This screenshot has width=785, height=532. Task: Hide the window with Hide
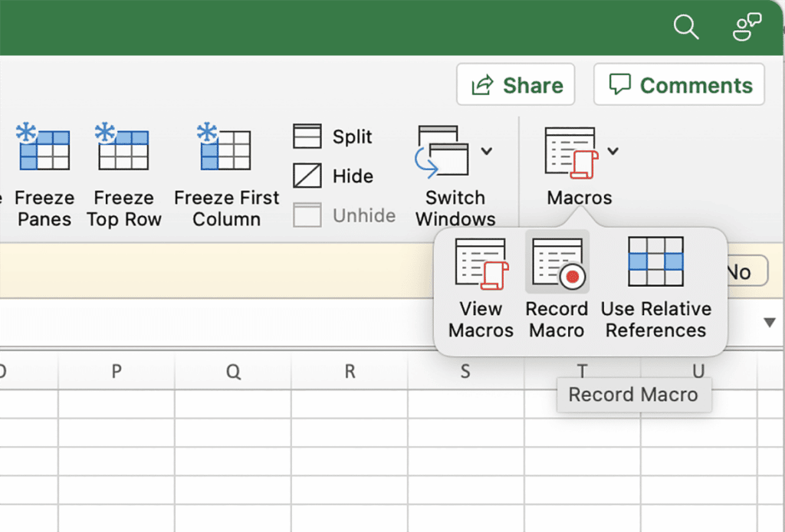coord(333,176)
